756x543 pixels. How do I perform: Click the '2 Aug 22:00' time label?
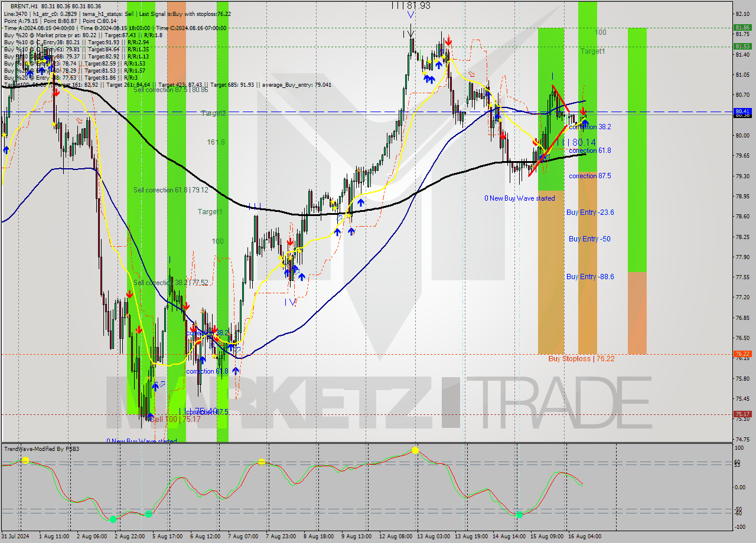click(129, 537)
